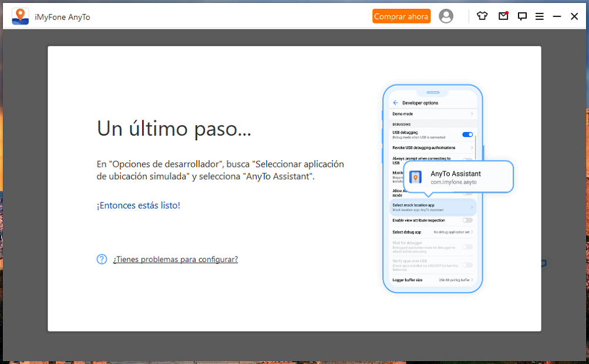Click the Un último paso... heading

(174, 129)
